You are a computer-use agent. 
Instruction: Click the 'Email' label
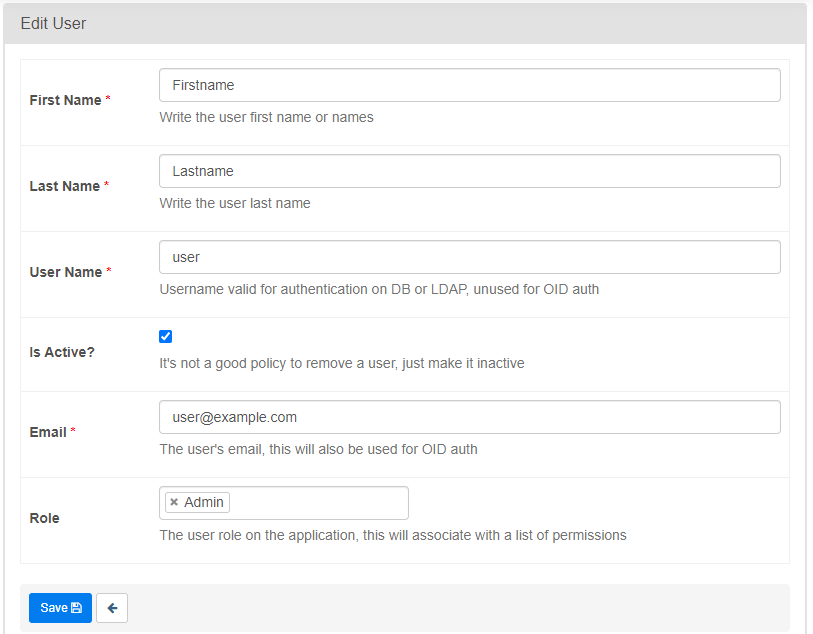click(x=48, y=432)
